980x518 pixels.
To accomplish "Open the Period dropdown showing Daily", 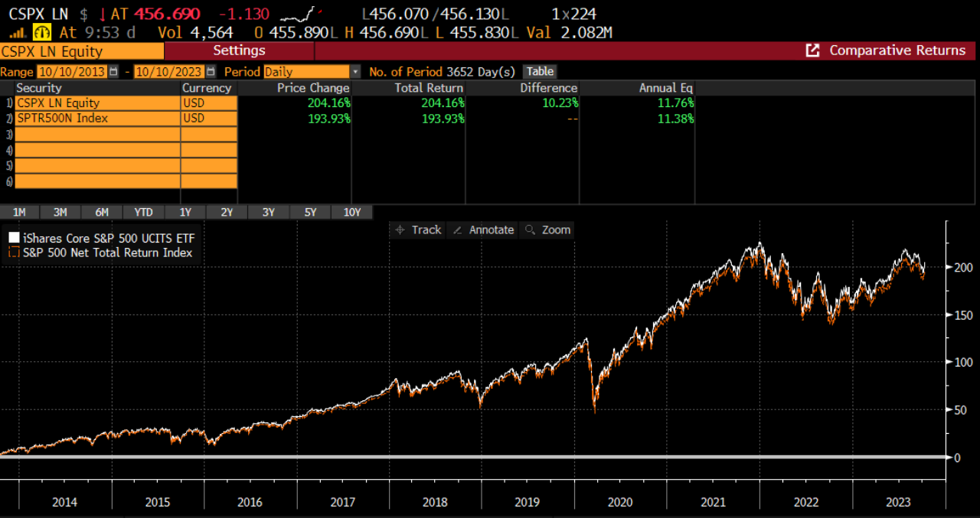I will click(x=354, y=70).
